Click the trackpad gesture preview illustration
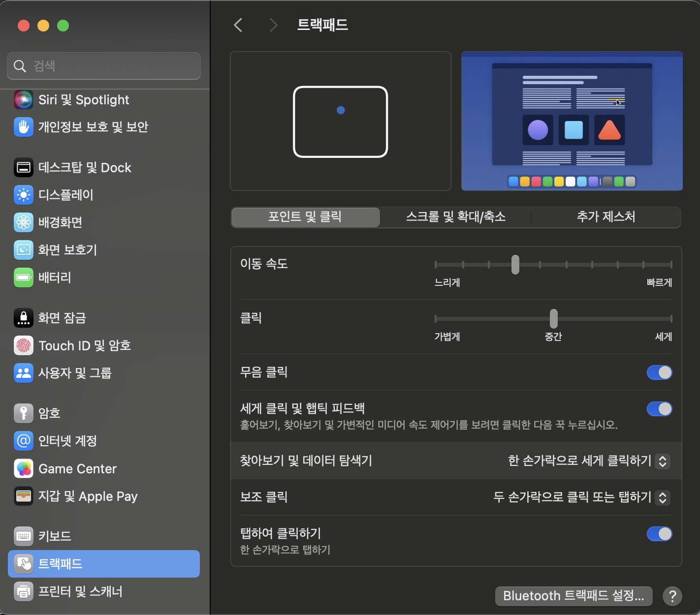700x615 pixels. pyautogui.click(x=341, y=121)
